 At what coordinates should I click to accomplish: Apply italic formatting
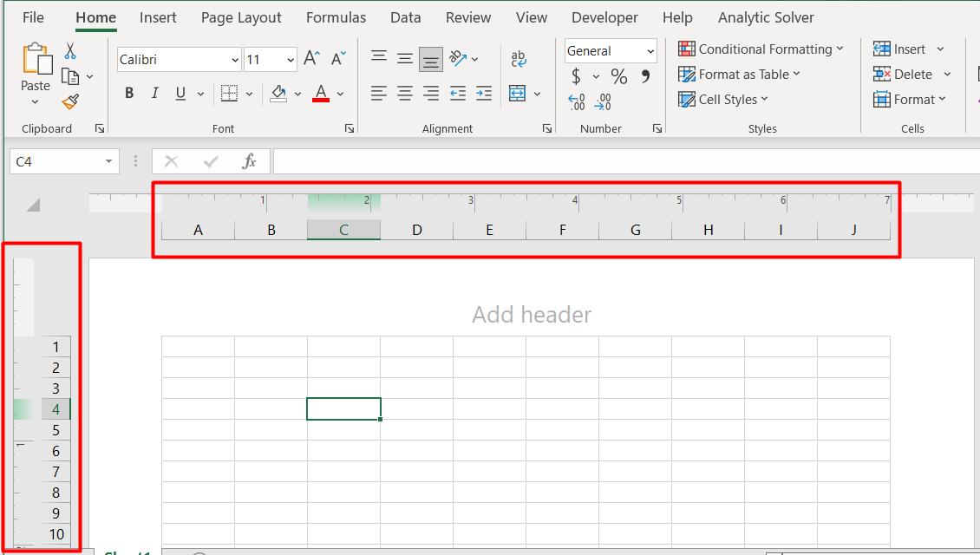[x=154, y=93]
